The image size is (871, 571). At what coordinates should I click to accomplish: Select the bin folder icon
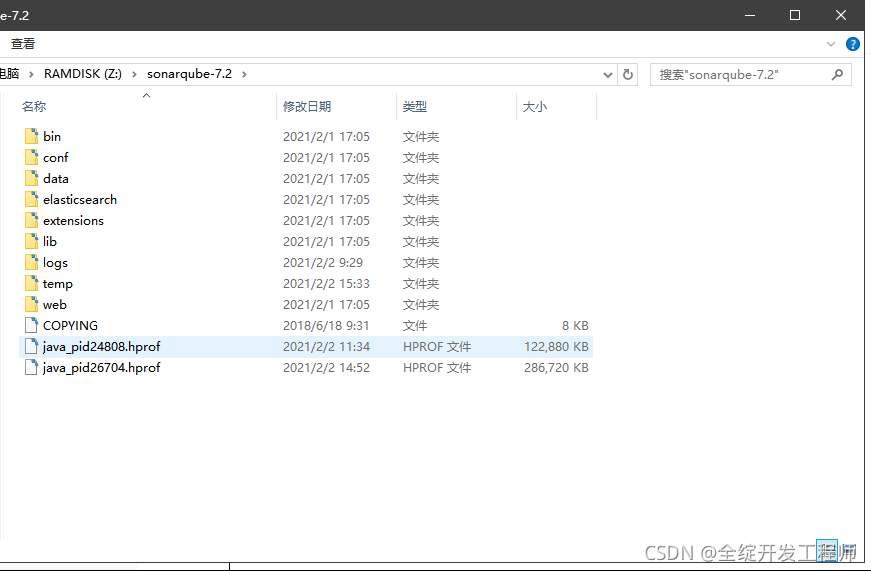pos(32,136)
